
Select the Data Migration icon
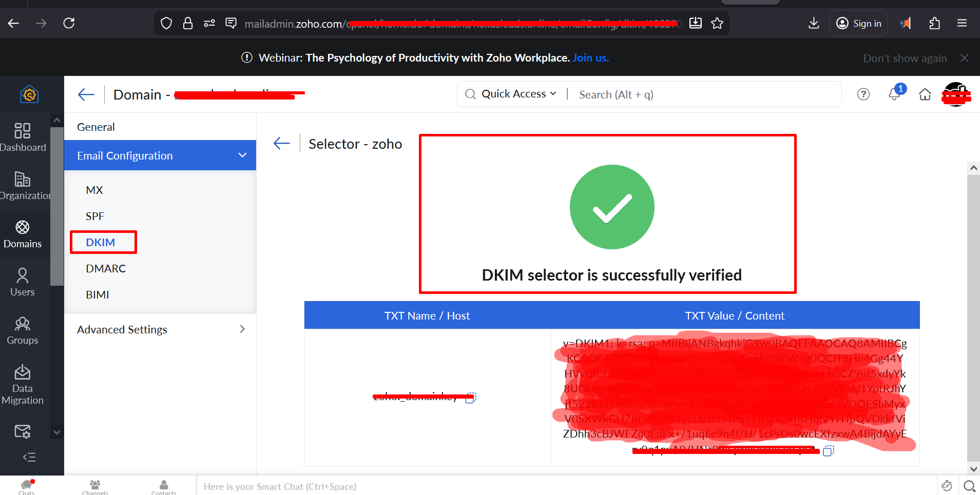(23, 380)
